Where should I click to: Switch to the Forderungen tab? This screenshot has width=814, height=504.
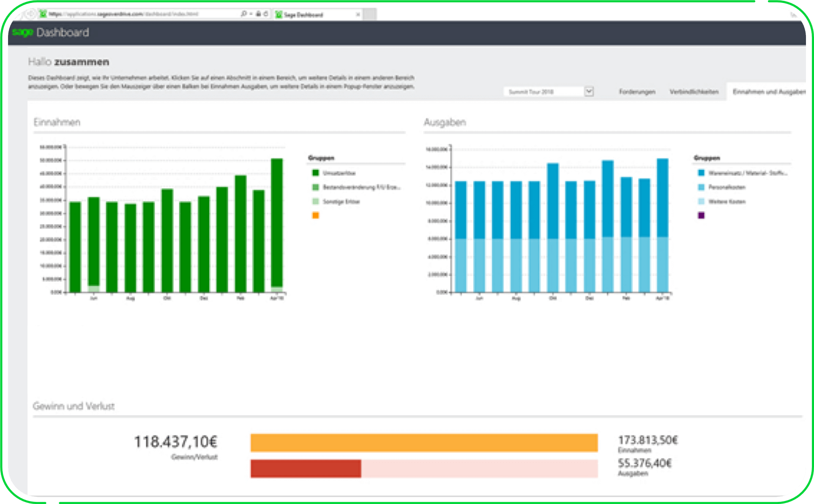[x=637, y=92]
